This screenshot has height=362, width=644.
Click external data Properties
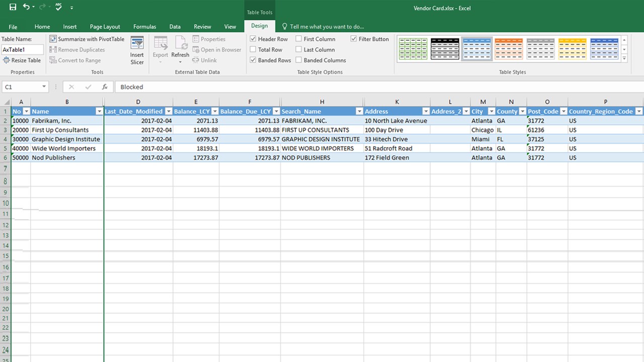(x=209, y=39)
